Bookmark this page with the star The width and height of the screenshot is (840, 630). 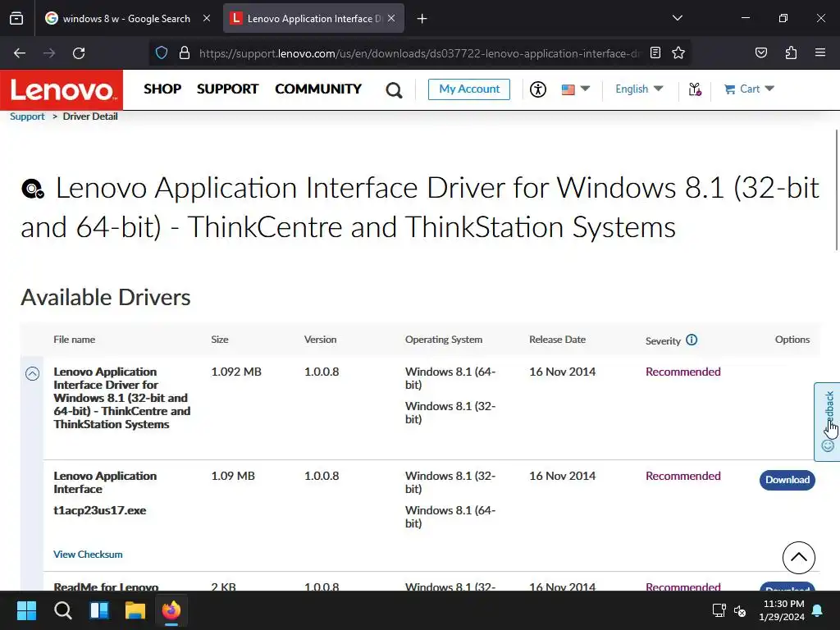click(678, 52)
